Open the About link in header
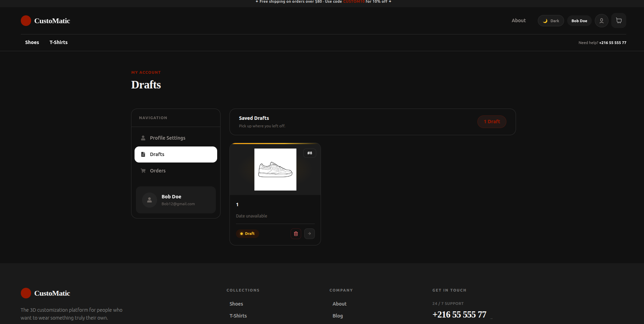644x324 pixels. 519,20
